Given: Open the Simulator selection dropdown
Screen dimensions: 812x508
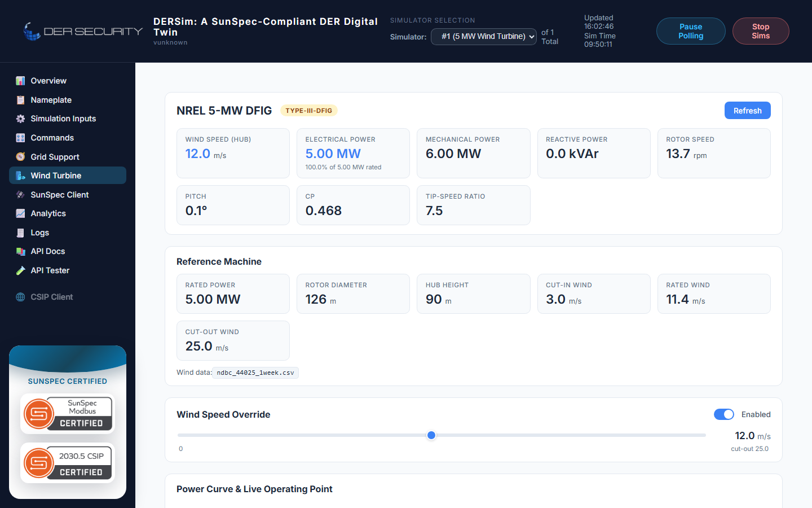Looking at the screenshot, I should (484, 37).
